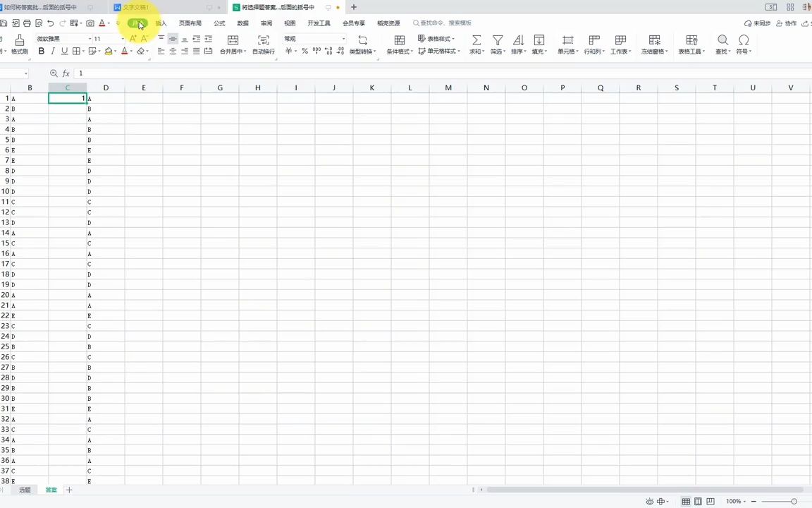Switch to the 插入 ribbon tab
Image resolution: width=812 pixels, height=508 pixels.
coord(161,23)
